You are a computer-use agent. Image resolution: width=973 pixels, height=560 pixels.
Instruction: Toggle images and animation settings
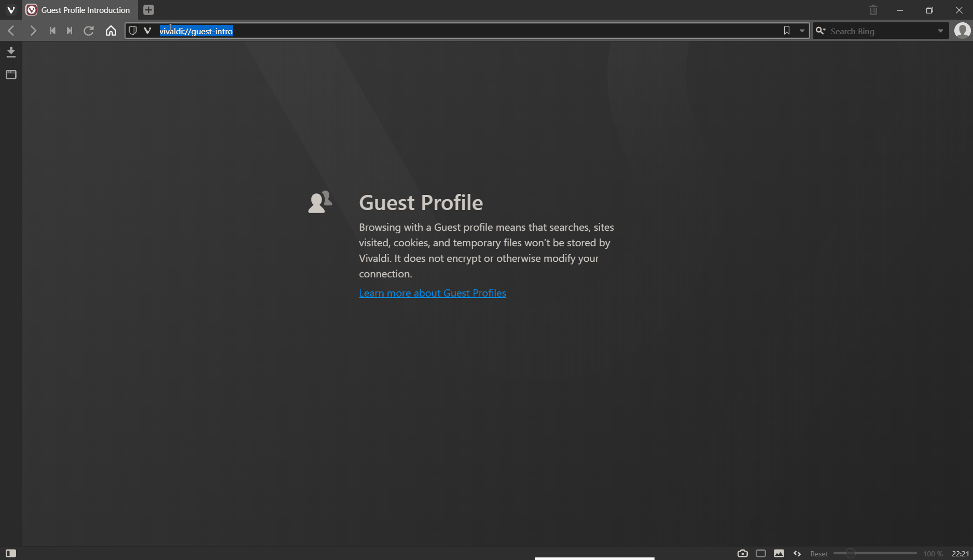click(779, 553)
